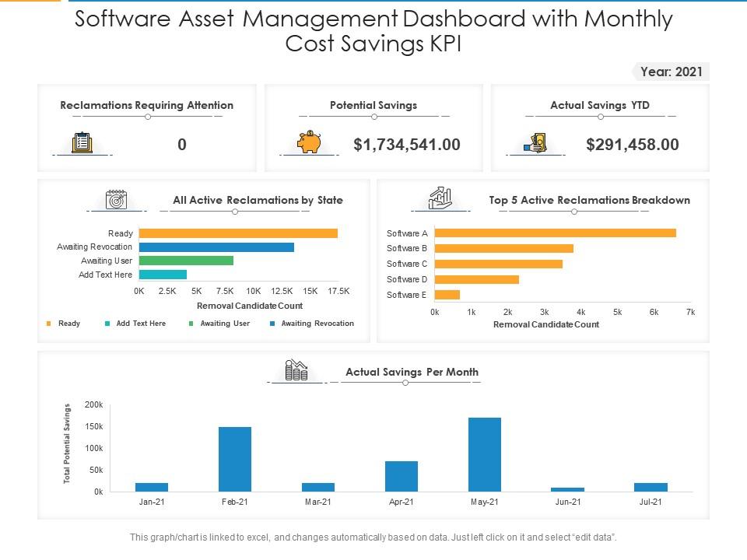Click the growth chart hand icon
The width and height of the screenshot is (747, 560).
440,198
